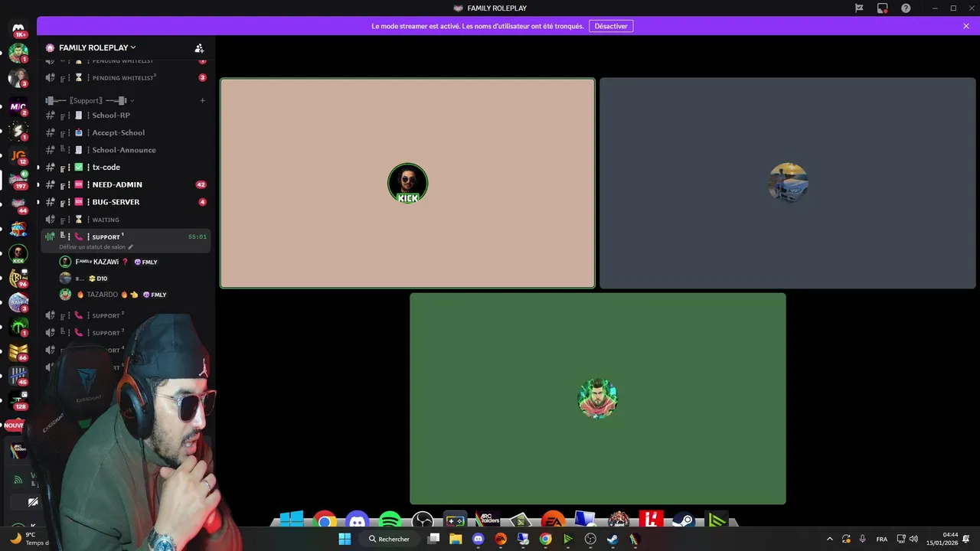Open the server icon with 45 badge
The image size is (980, 551).
pos(18,377)
